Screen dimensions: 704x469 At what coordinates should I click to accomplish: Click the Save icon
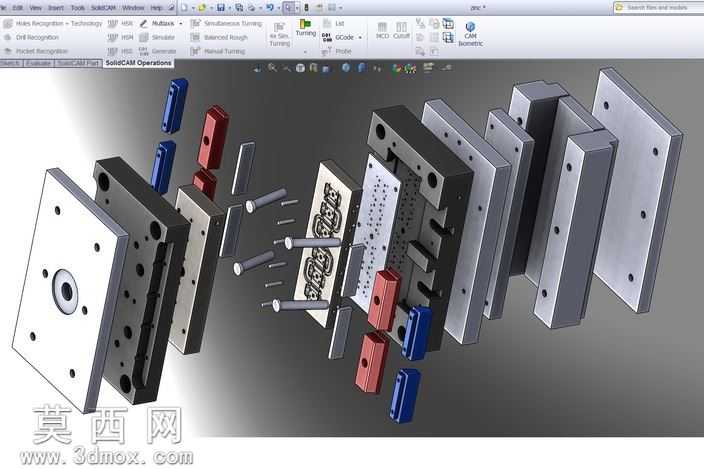221,8
